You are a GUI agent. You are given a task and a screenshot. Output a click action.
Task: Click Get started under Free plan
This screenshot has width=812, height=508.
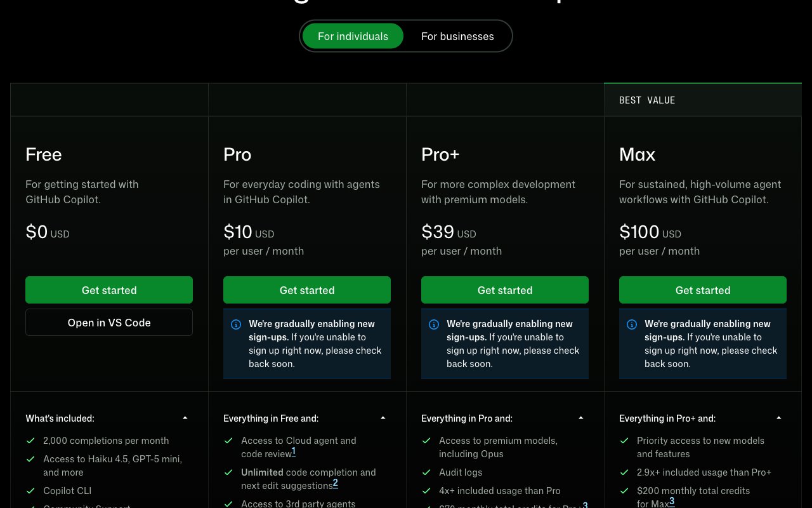tap(109, 290)
